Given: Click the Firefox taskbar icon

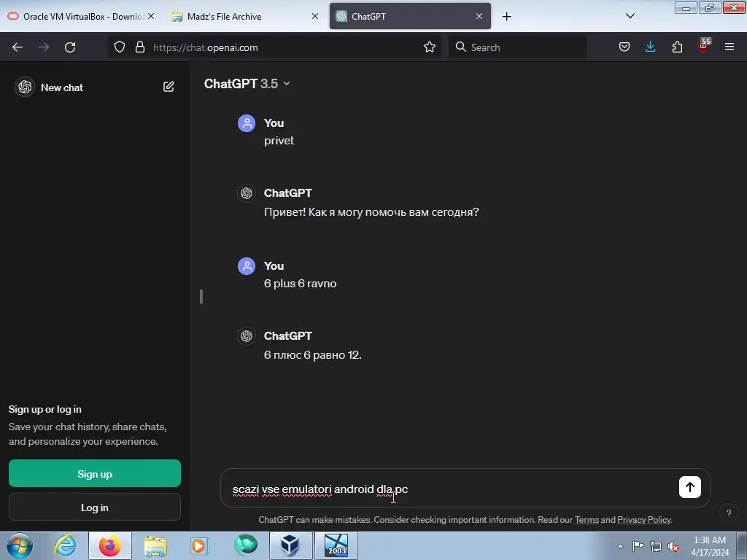Looking at the screenshot, I should [x=110, y=545].
